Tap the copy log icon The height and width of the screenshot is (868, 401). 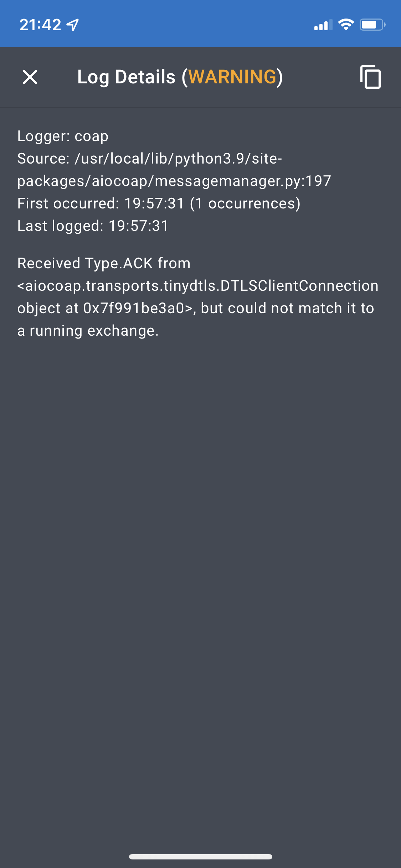[371, 77]
